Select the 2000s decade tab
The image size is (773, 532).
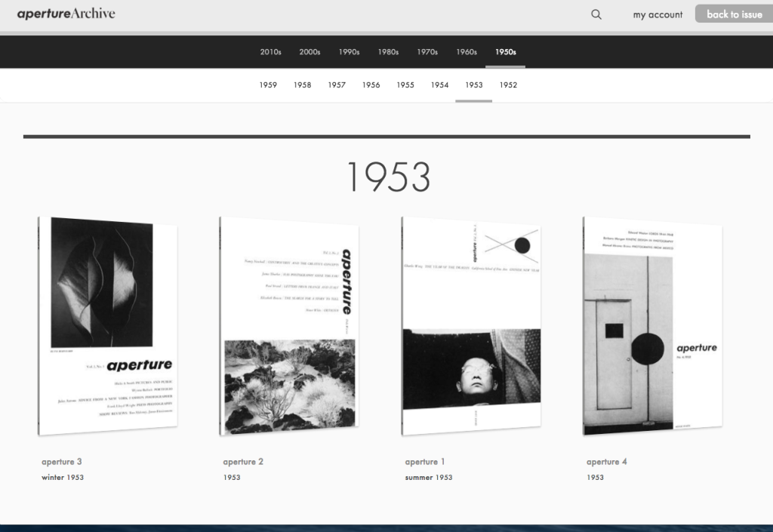(x=310, y=52)
